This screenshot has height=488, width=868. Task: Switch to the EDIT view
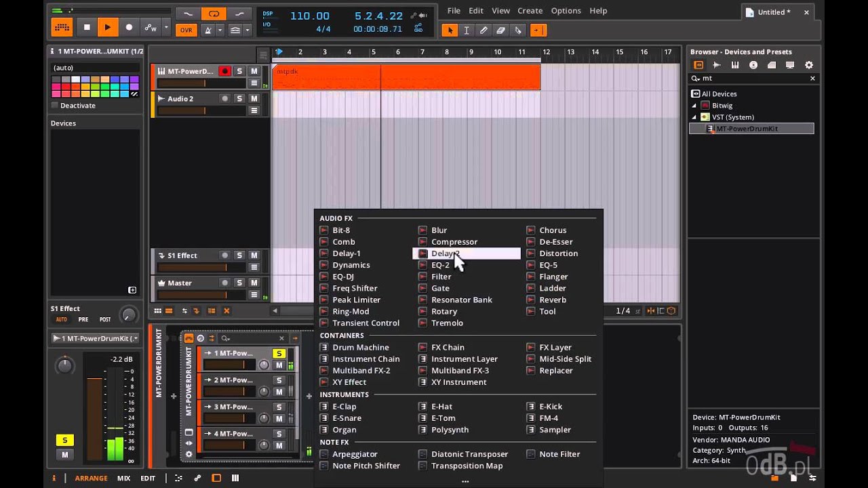(148, 478)
